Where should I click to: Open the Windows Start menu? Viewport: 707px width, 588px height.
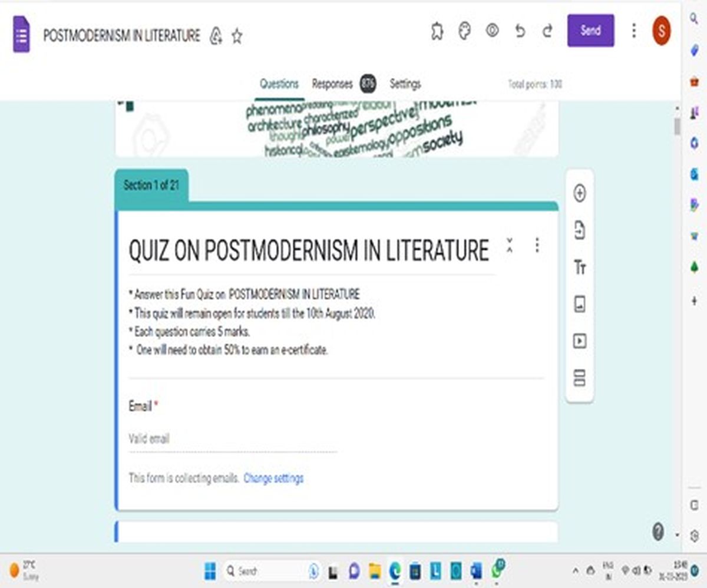210,570
